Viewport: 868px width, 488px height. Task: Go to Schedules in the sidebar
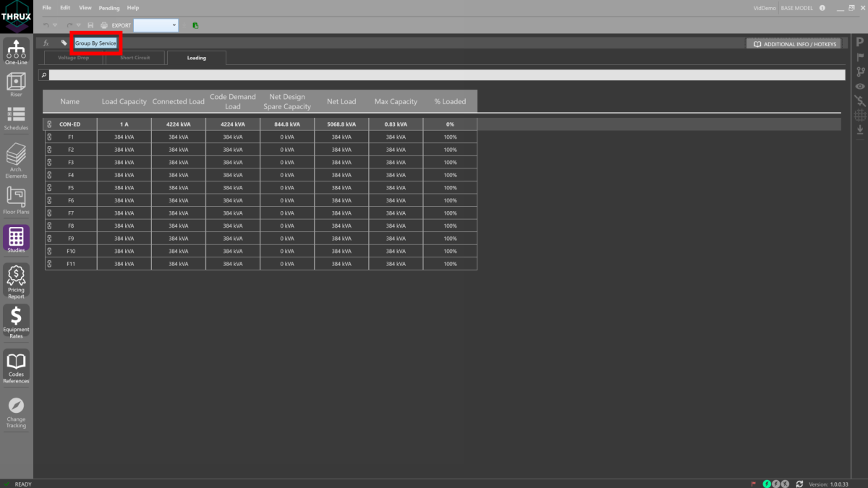(16, 118)
